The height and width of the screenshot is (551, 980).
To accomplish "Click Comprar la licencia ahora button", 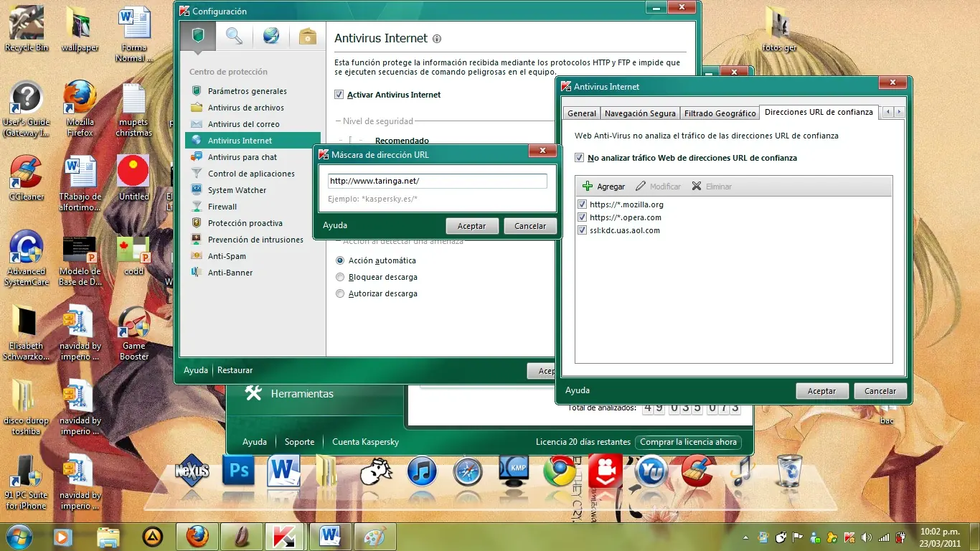I will click(688, 442).
